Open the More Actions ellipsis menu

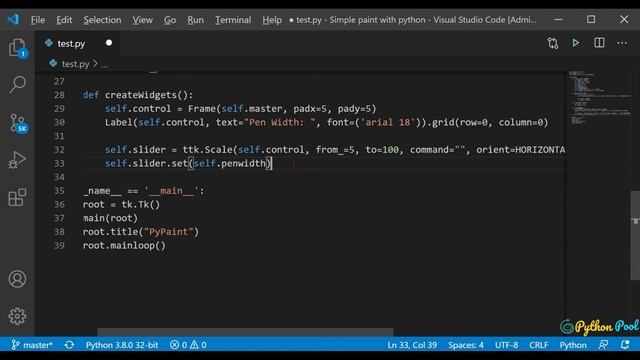pyautogui.click(x=622, y=43)
